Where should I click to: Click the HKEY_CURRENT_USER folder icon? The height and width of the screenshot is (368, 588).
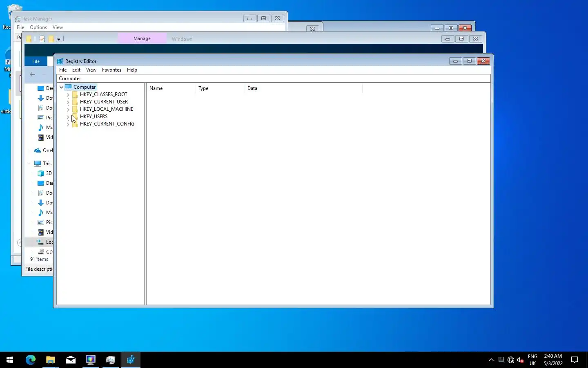coord(75,102)
